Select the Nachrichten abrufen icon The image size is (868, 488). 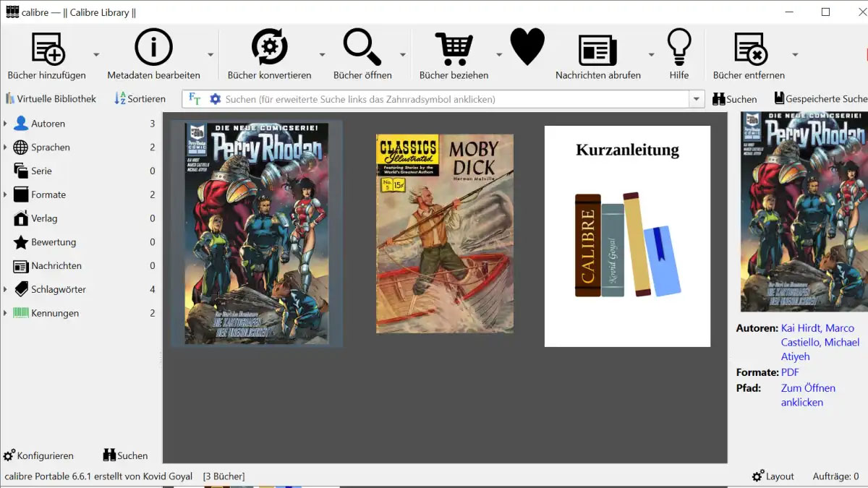[597, 47]
